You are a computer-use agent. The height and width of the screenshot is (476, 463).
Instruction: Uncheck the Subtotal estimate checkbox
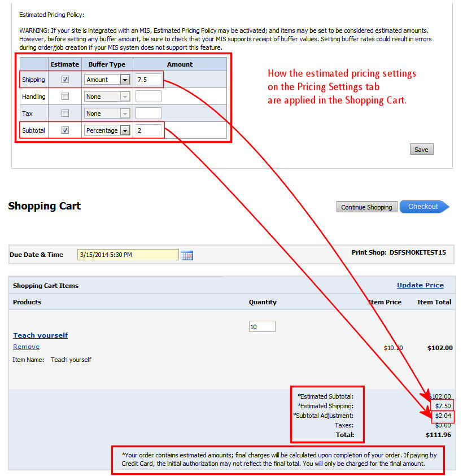click(x=65, y=130)
